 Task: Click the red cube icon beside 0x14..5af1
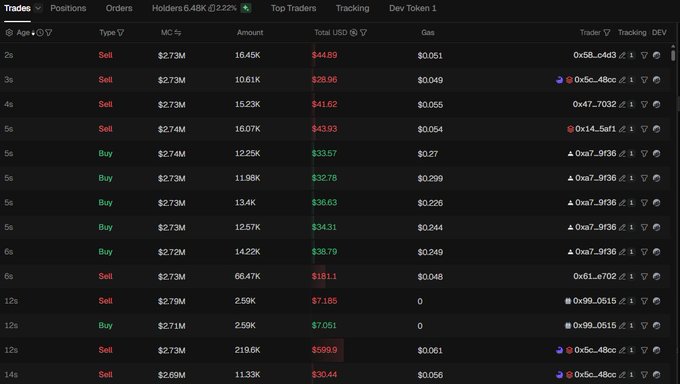[571, 129]
